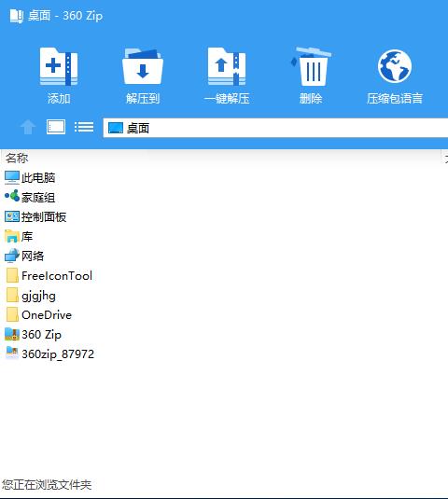Select the 360zip_87972 file icon

(12, 353)
